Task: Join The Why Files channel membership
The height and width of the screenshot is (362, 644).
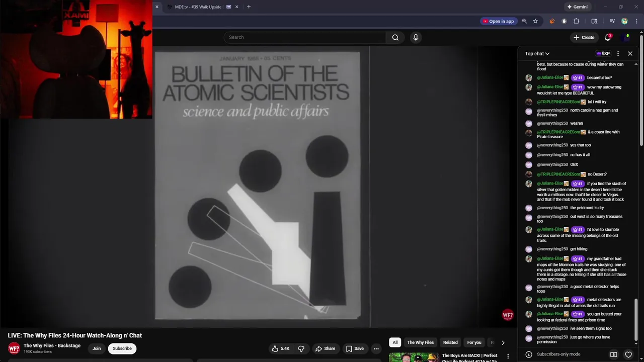Action: (97, 348)
